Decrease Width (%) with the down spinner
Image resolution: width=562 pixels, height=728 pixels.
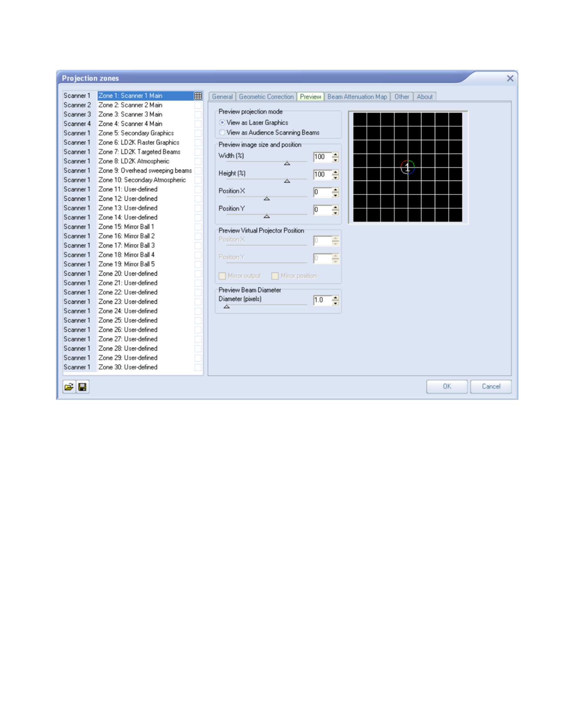335,159
